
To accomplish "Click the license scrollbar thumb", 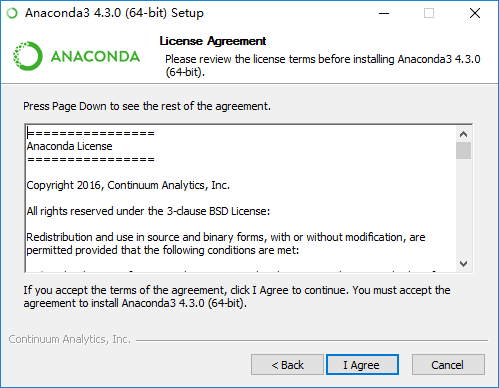I will click(463, 151).
